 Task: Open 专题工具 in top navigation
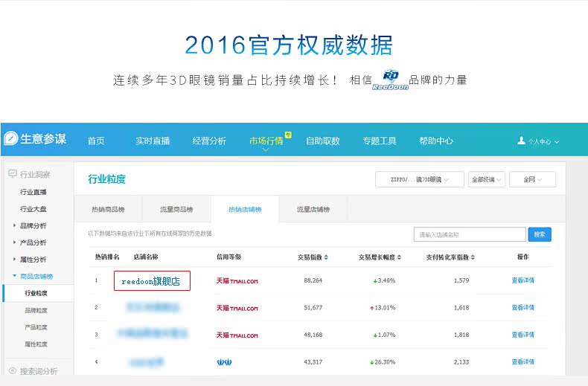380,141
